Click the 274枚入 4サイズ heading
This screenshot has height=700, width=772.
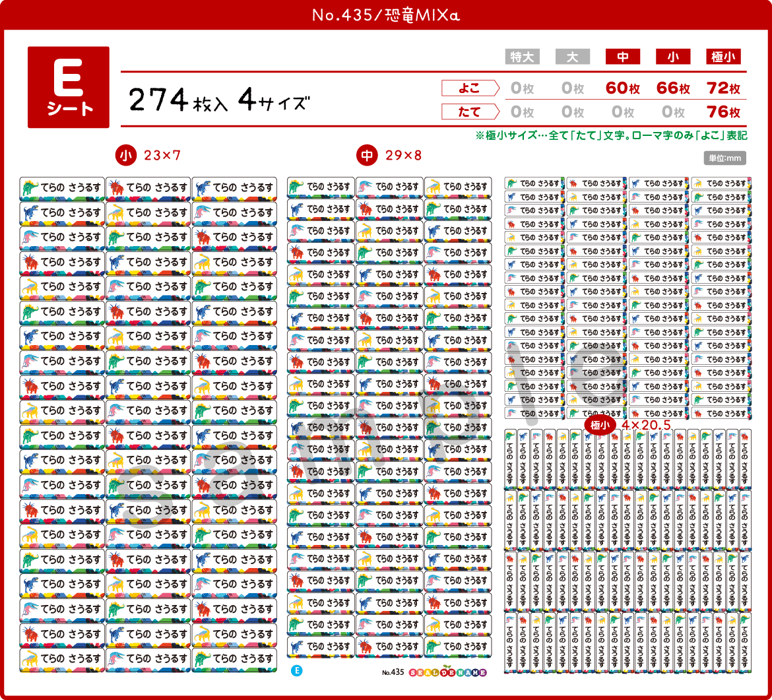(219, 100)
